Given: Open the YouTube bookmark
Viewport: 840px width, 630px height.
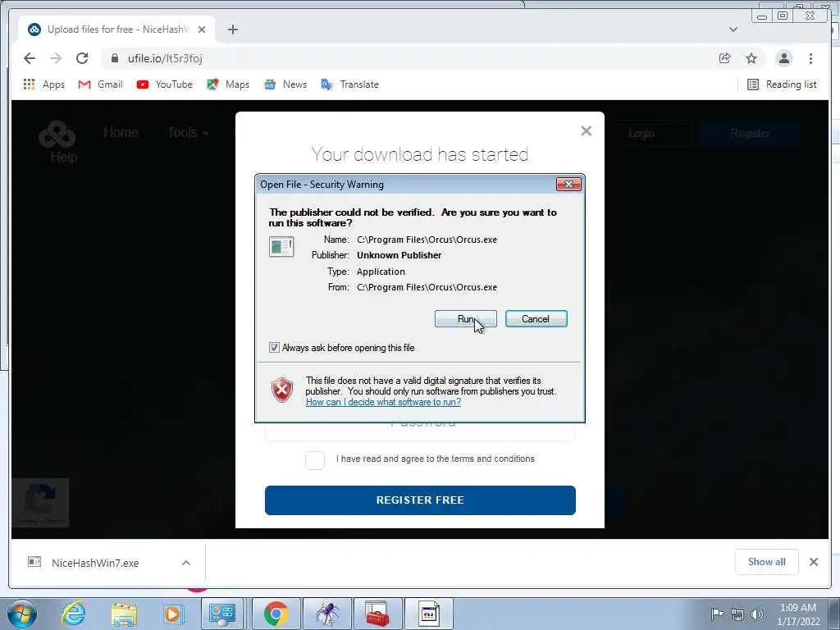Looking at the screenshot, I should (164, 84).
